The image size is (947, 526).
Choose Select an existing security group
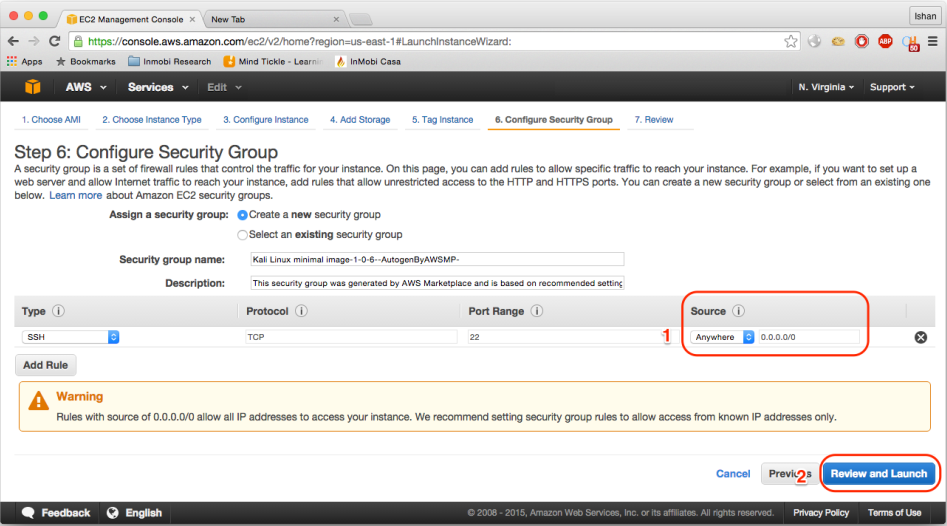click(242, 235)
